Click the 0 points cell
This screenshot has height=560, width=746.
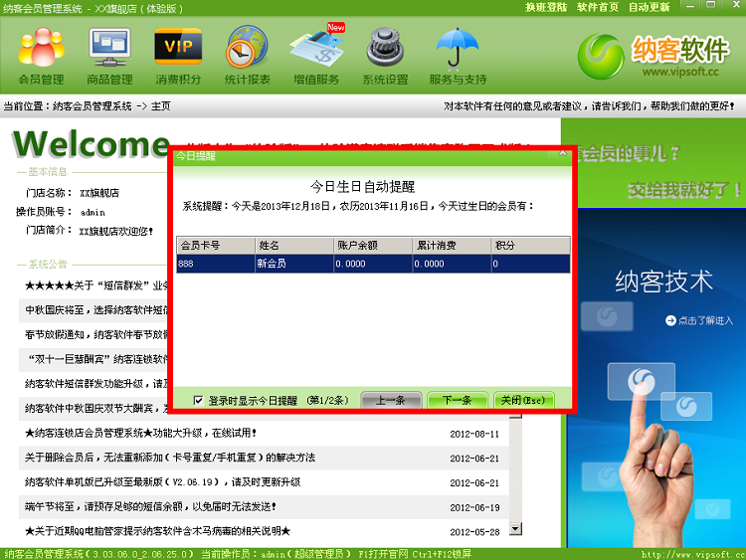tap(530, 264)
